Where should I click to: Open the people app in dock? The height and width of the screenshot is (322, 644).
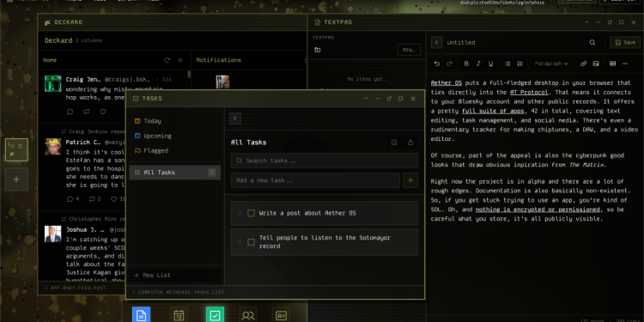click(248, 315)
